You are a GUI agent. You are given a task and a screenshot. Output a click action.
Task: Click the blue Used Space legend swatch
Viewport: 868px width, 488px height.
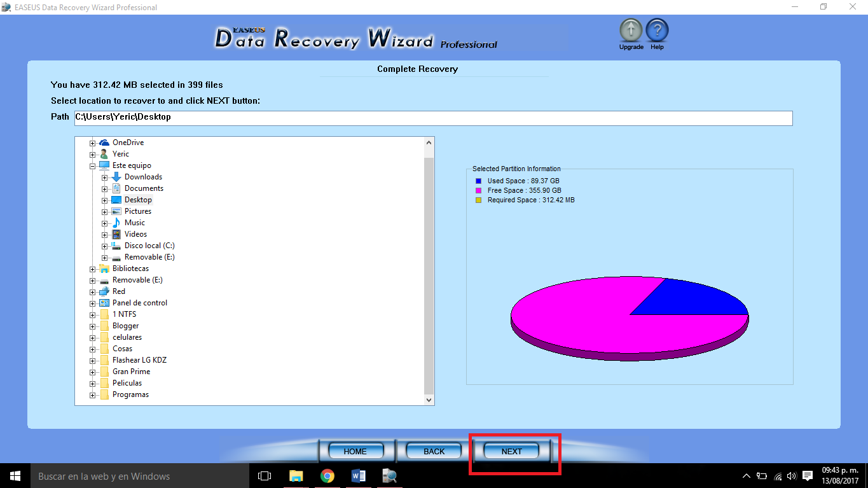click(478, 181)
